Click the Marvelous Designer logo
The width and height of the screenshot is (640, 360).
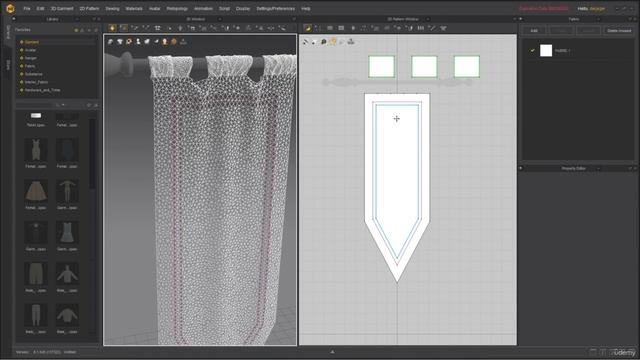click(x=10, y=8)
